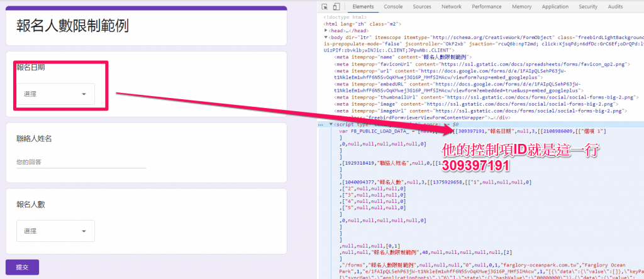This screenshot has height=279, width=644.
Task: Click the ["5",null,null,null,0] code line
Action: [x=372, y=207]
